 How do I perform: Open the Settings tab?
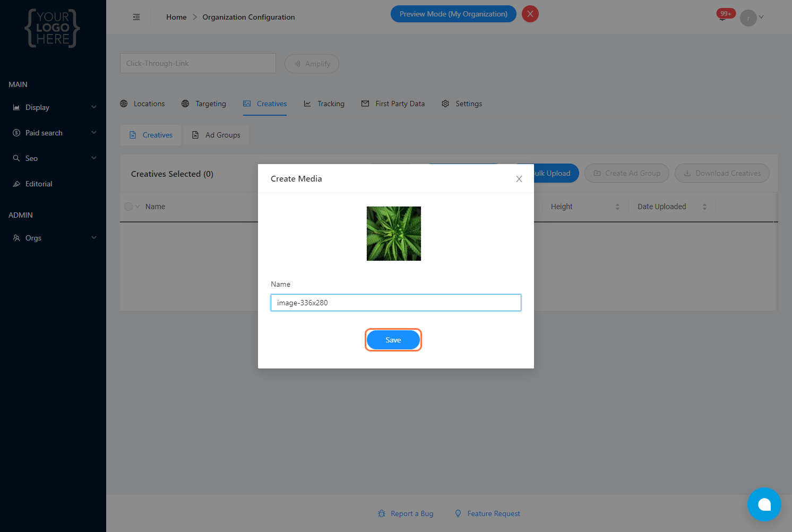(462, 104)
